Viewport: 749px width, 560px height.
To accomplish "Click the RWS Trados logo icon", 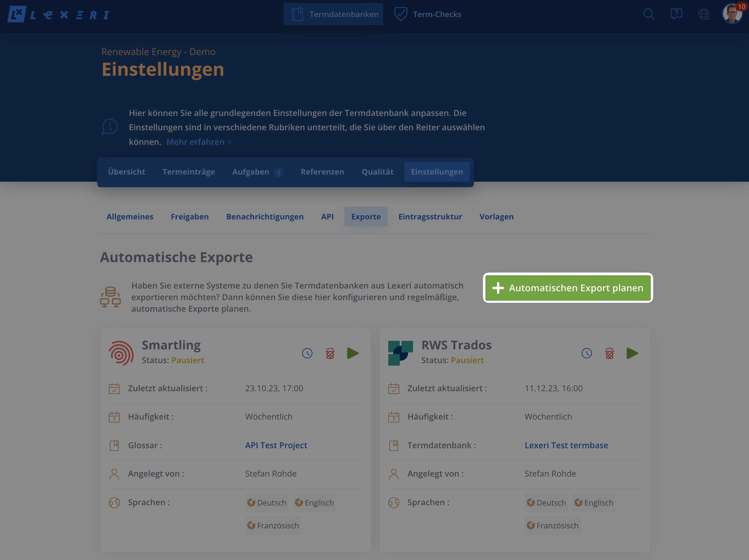I will [x=401, y=353].
